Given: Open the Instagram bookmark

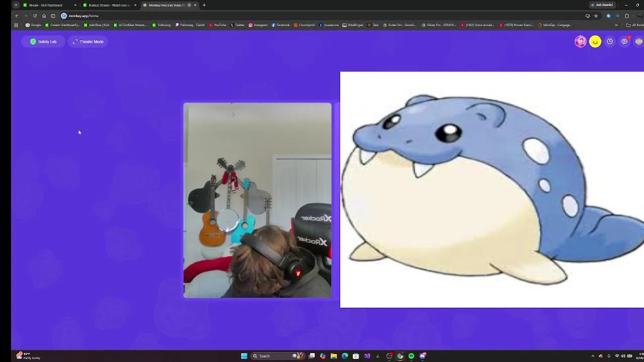Looking at the screenshot, I should [x=258, y=25].
